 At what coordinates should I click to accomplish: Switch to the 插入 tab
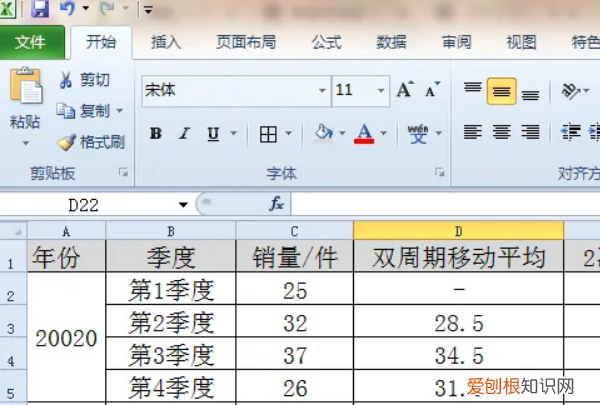pyautogui.click(x=166, y=42)
